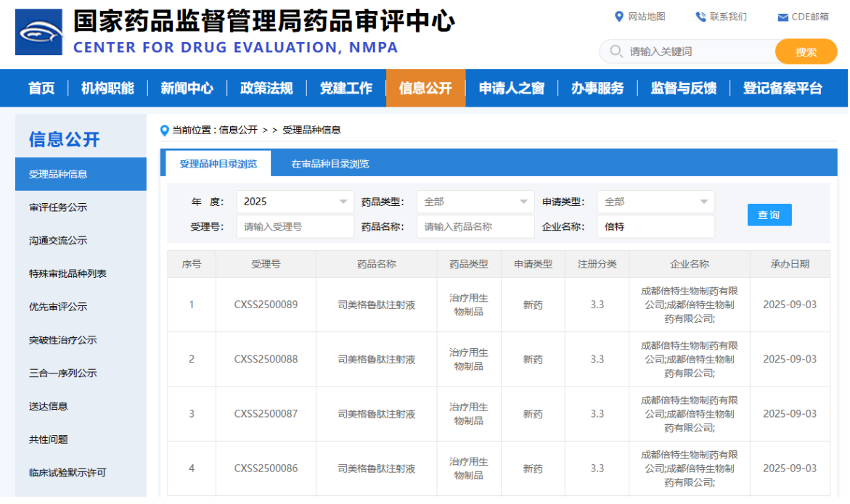Open the 申请人之窗 navigation menu
Viewport: 850px width, 504px height.
coord(511,88)
